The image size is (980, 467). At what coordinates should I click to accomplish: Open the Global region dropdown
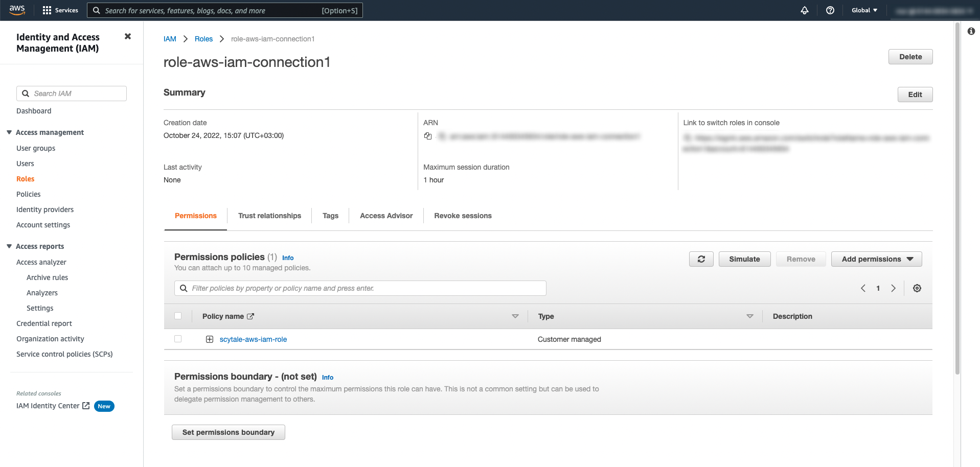(x=864, y=10)
